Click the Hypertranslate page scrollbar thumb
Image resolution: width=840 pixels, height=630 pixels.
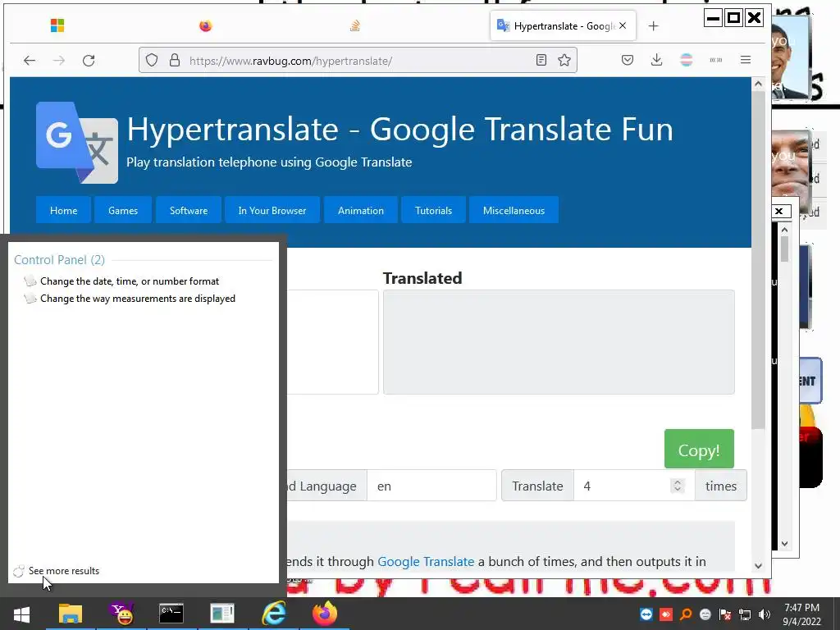(757, 260)
